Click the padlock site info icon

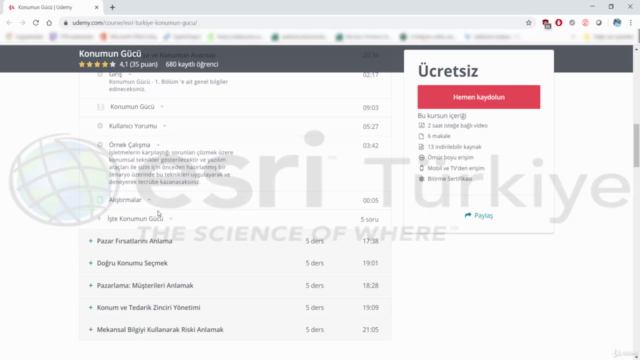pyautogui.click(x=65, y=23)
